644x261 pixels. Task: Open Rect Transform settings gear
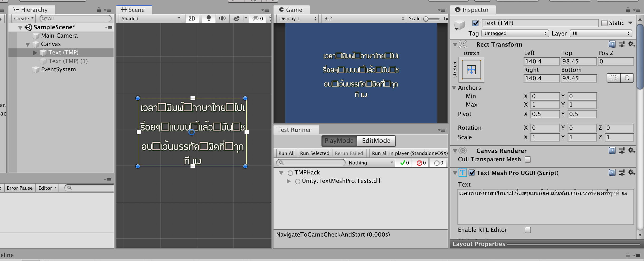[x=631, y=44]
